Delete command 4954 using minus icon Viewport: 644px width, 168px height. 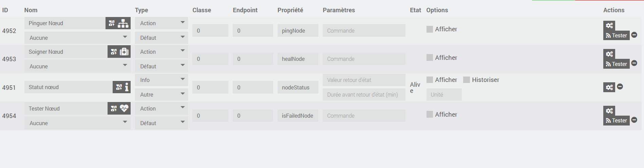(x=634, y=120)
